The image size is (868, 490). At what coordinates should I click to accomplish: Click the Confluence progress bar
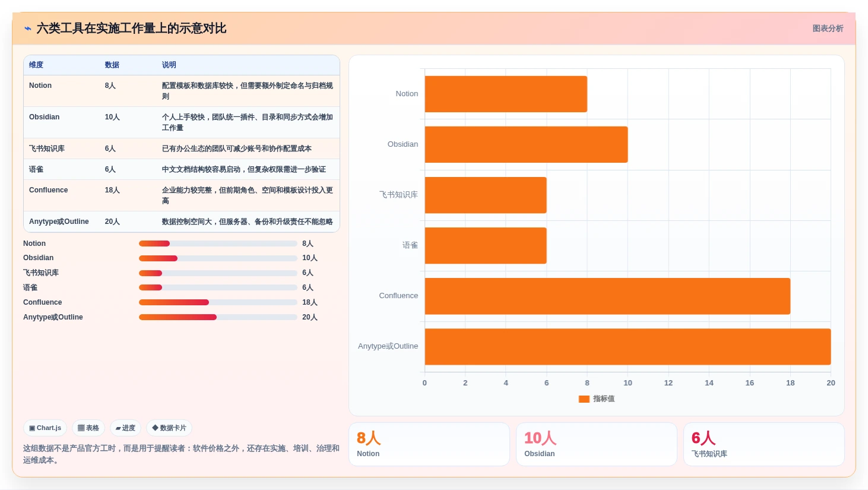pos(218,302)
